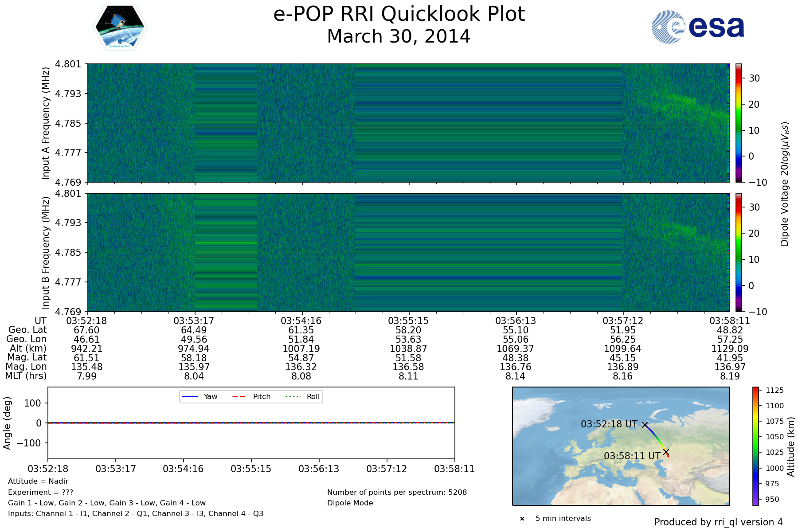Viewport: 798px width, 532px height.
Task: Click the CASSIOPE satellite hexagon logo
Action: (120, 27)
